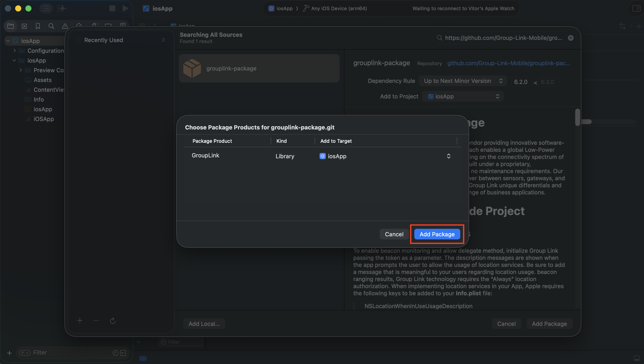Click the Add Local... button
The height and width of the screenshot is (364, 644).
click(x=204, y=324)
